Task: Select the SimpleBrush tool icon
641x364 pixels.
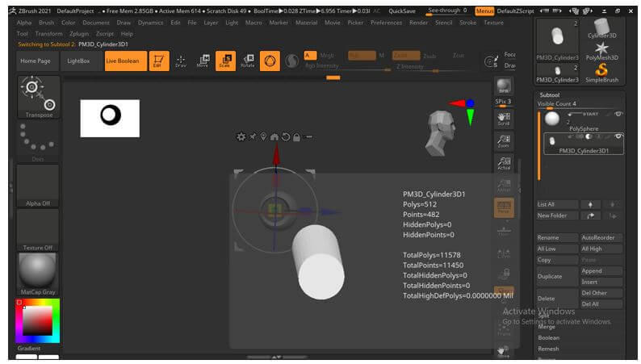Action: click(601, 73)
